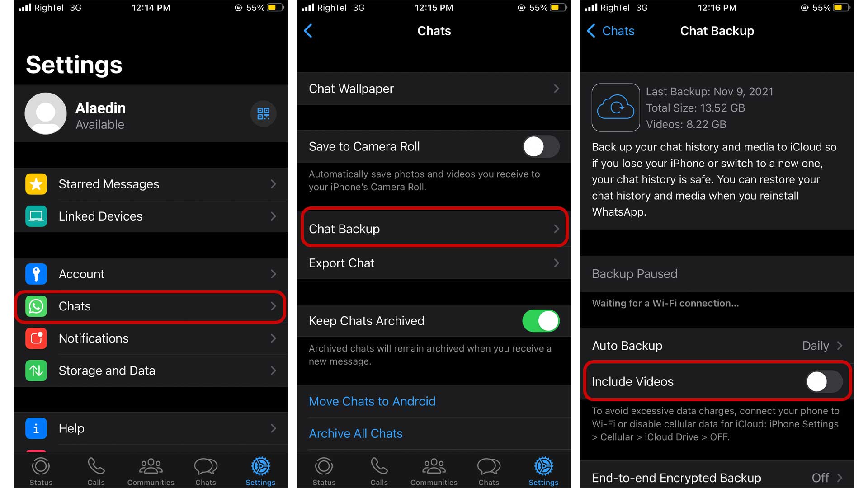The width and height of the screenshot is (868, 488).
Task: Tap Archive All Chats link
Action: 356,434
